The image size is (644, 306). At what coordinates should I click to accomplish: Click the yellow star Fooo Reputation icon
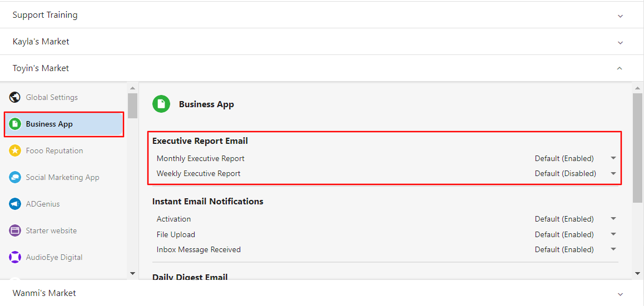(15, 151)
